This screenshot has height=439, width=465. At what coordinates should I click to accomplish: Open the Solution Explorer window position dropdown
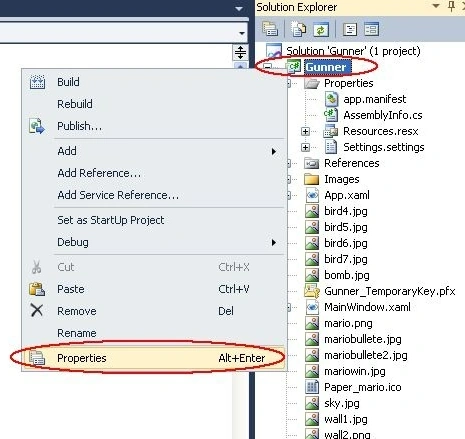pyautogui.click(x=436, y=6)
